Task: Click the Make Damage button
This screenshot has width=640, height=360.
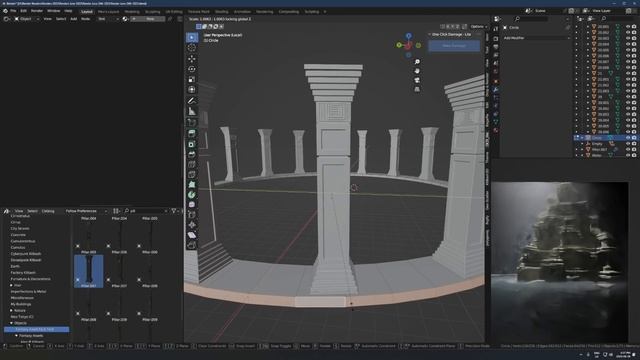Action: pyautogui.click(x=454, y=46)
